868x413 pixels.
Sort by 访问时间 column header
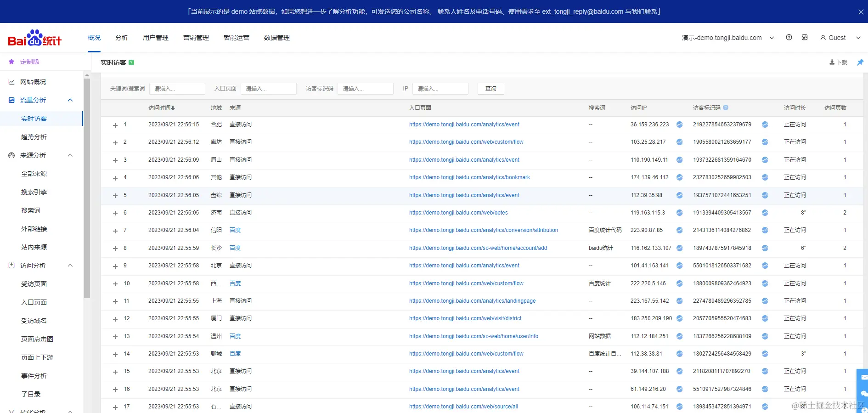pos(162,108)
